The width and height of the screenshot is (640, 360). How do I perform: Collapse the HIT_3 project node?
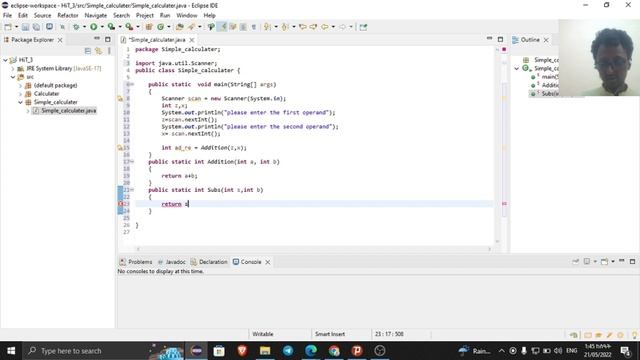(x=5, y=60)
